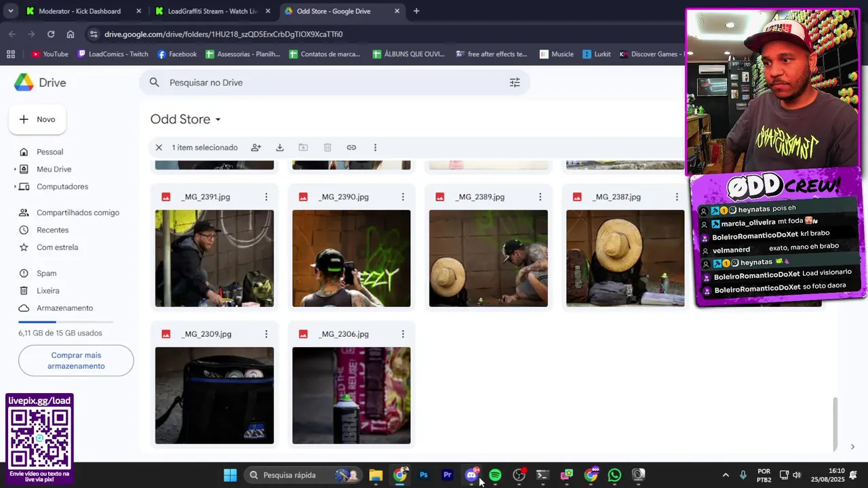Viewport: 868px width, 488px height.
Task: Open Discord from the taskbar
Action: tap(471, 475)
